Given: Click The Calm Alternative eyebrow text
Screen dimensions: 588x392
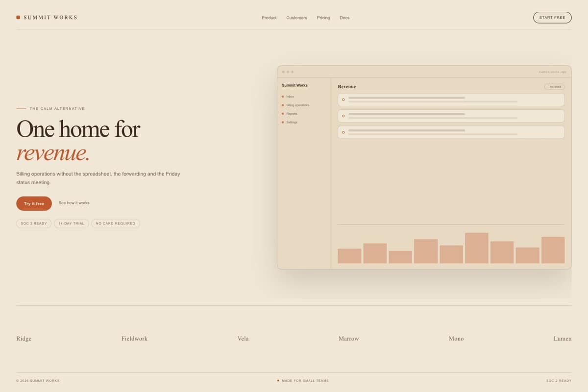Looking at the screenshot, I should click(57, 109).
